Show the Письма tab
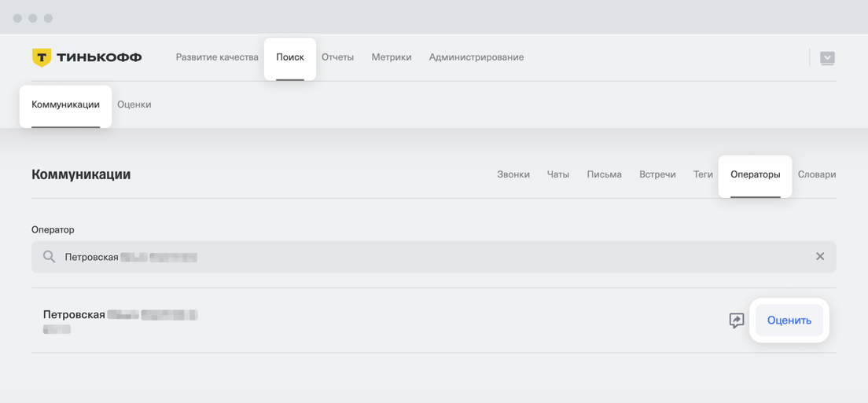 tap(604, 174)
